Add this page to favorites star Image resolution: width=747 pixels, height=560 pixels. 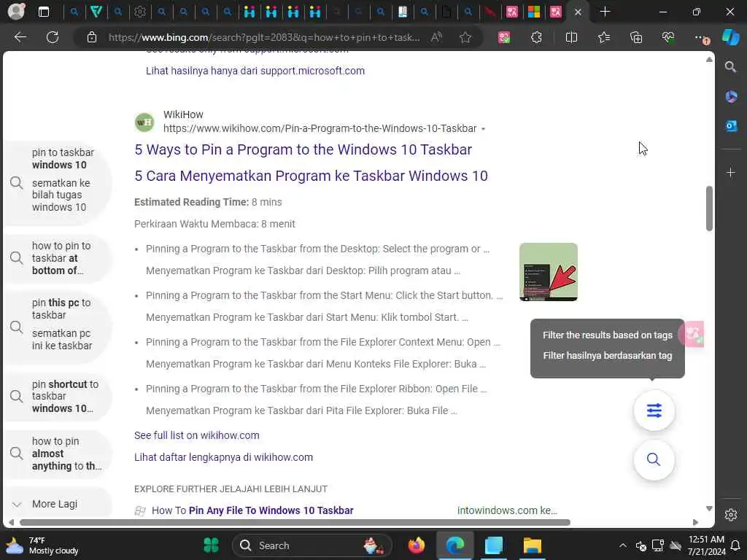click(465, 37)
